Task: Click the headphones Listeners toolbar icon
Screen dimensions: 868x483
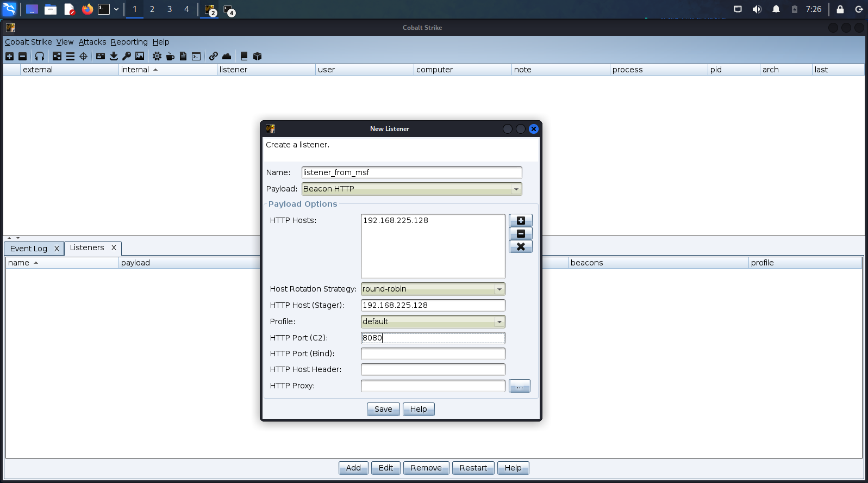Action: (40, 56)
